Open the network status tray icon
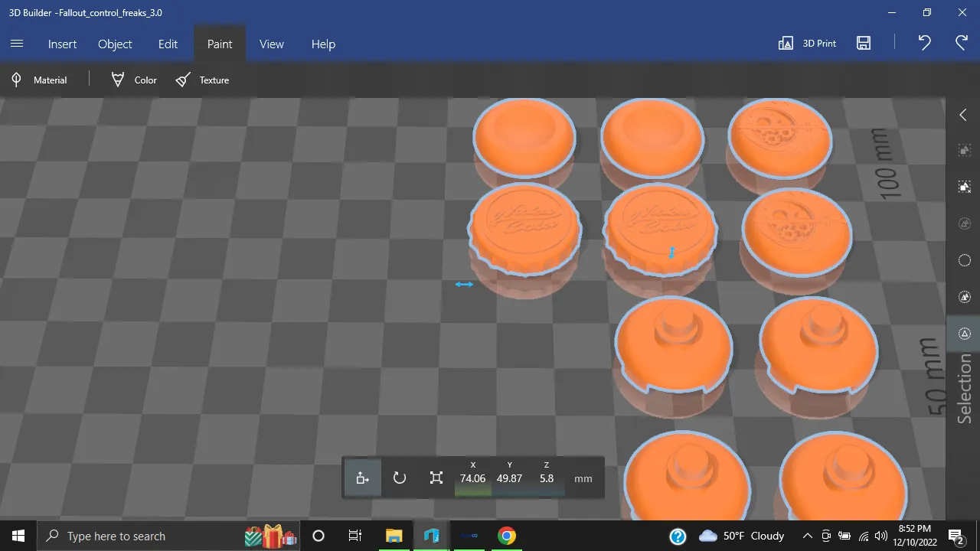 (x=864, y=536)
